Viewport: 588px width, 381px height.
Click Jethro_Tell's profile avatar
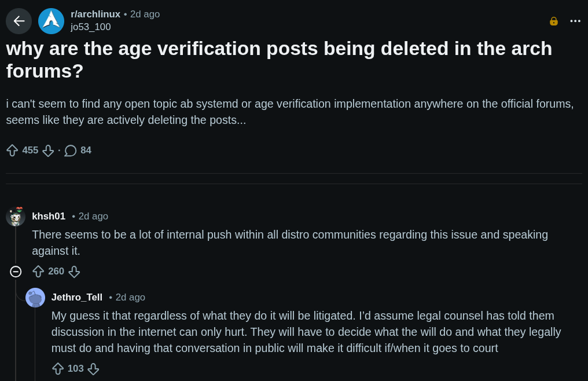[35, 297]
